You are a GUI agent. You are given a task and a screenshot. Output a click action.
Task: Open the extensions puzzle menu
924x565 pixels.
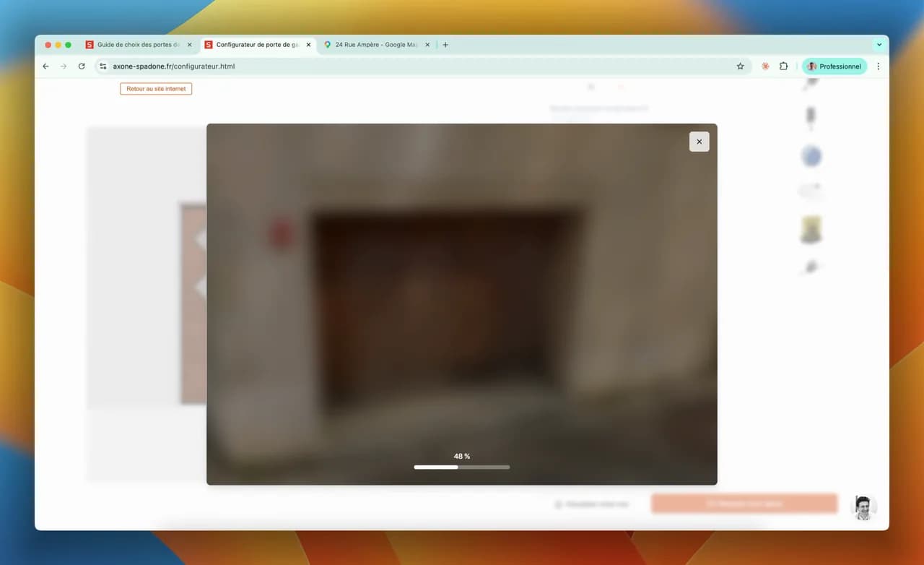[783, 66]
